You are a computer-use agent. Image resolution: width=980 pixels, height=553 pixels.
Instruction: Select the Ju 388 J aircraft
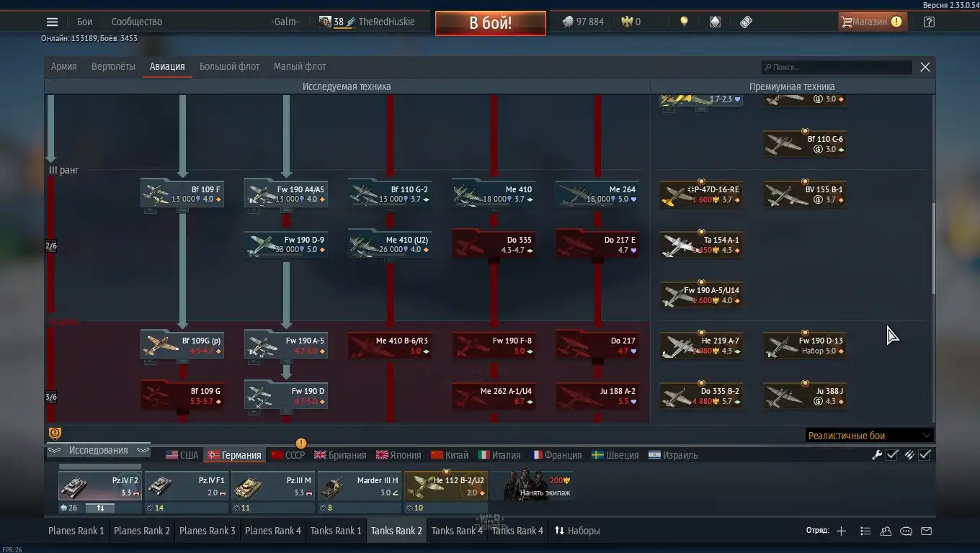[805, 395]
